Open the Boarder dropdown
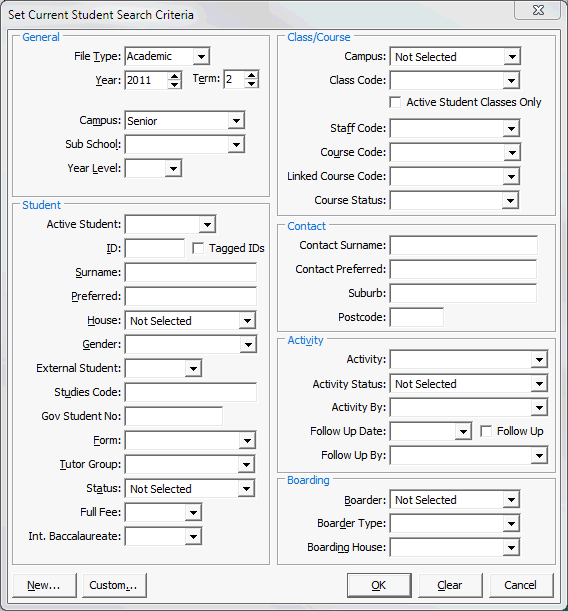Viewport: 568px width, 611px height. [511, 500]
